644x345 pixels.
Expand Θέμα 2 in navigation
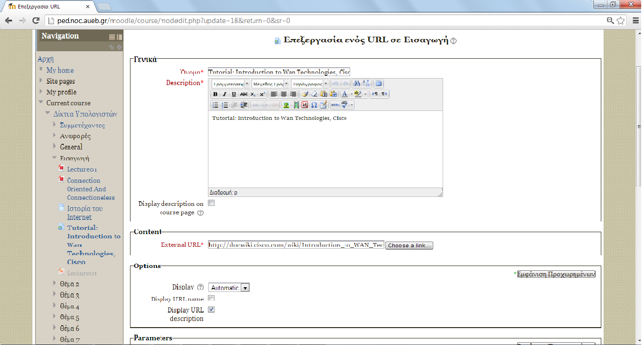54,283
